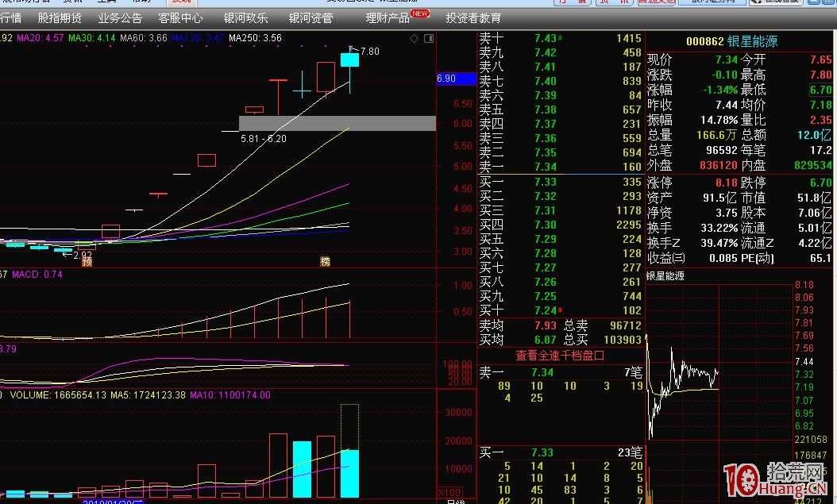Click the 换手 value 33.22%
Viewport: 837px width, 504px height.
pyautogui.click(x=719, y=229)
